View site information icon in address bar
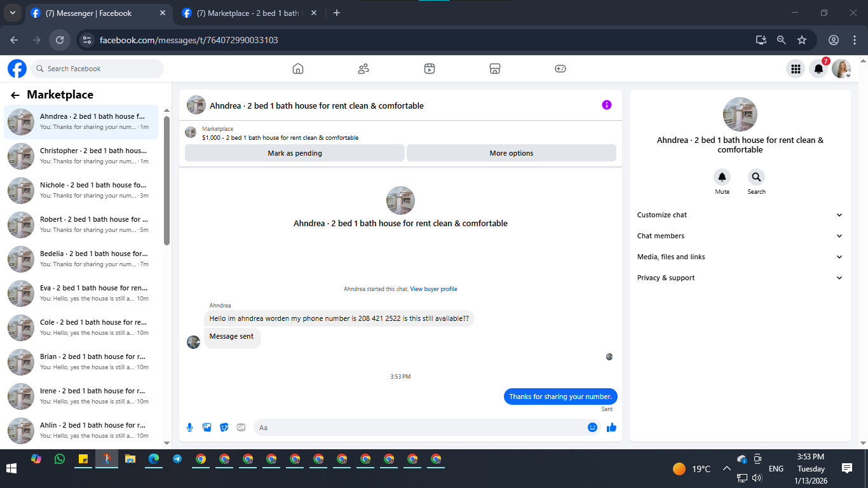 [x=88, y=40]
